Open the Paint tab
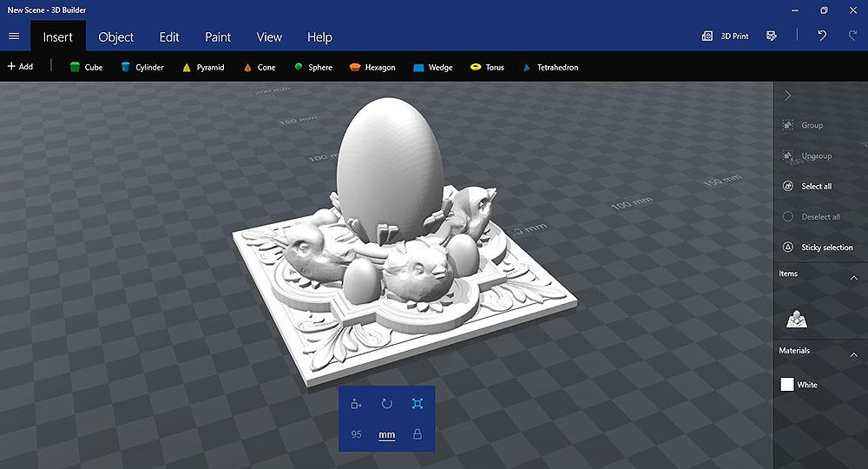 218,37
